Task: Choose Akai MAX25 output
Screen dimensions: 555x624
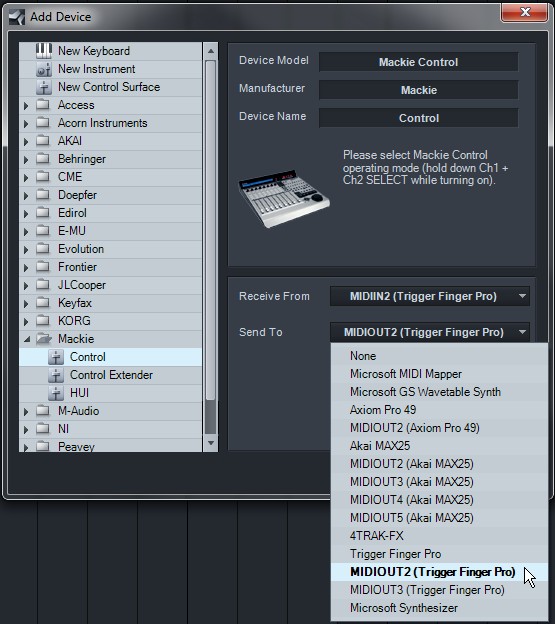Action: point(439,446)
